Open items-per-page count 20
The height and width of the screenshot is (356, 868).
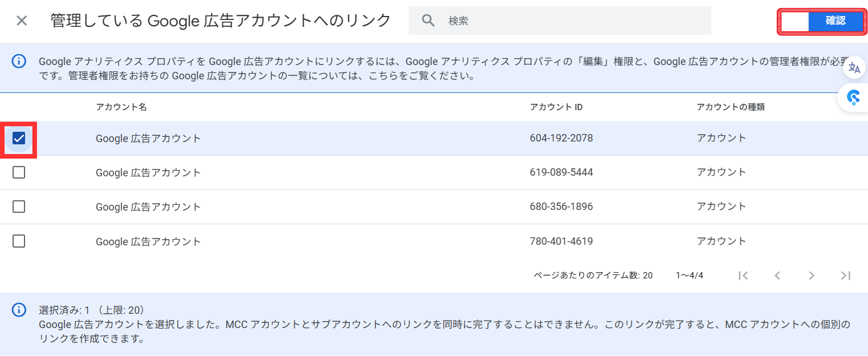pyautogui.click(x=647, y=276)
